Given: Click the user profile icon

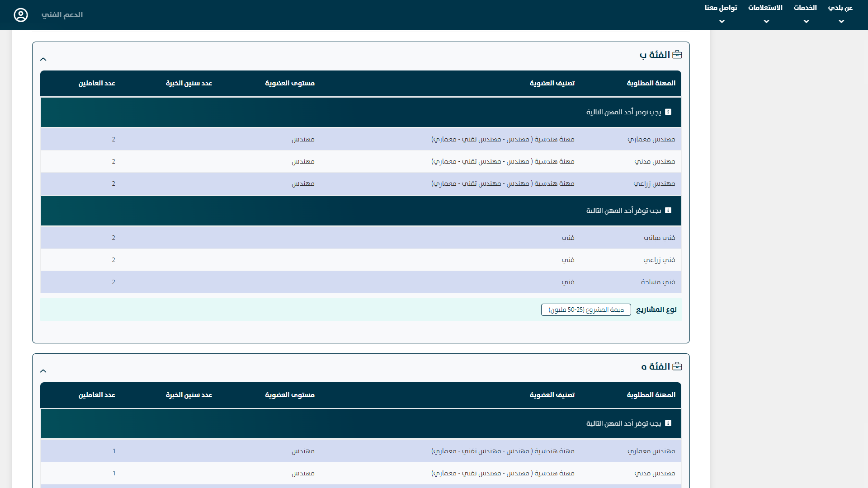Looking at the screenshot, I should pyautogui.click(x=21, y=15).
